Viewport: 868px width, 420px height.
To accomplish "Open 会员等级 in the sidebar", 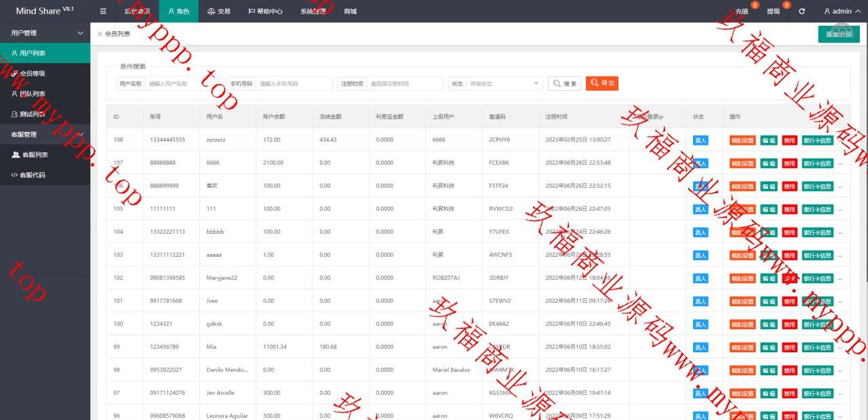I will [x=33, y=73].
